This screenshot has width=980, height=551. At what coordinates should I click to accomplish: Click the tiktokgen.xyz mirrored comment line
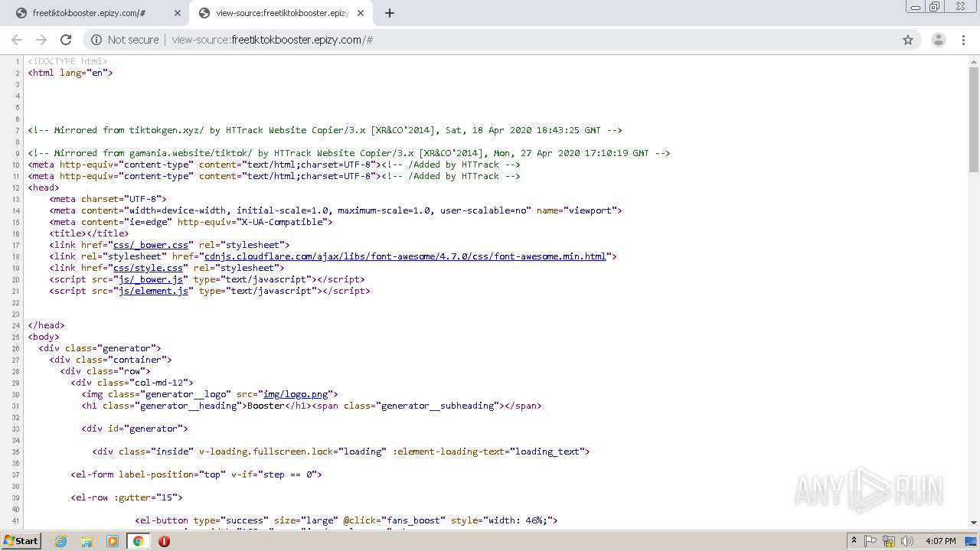click(x=325, y=130)
